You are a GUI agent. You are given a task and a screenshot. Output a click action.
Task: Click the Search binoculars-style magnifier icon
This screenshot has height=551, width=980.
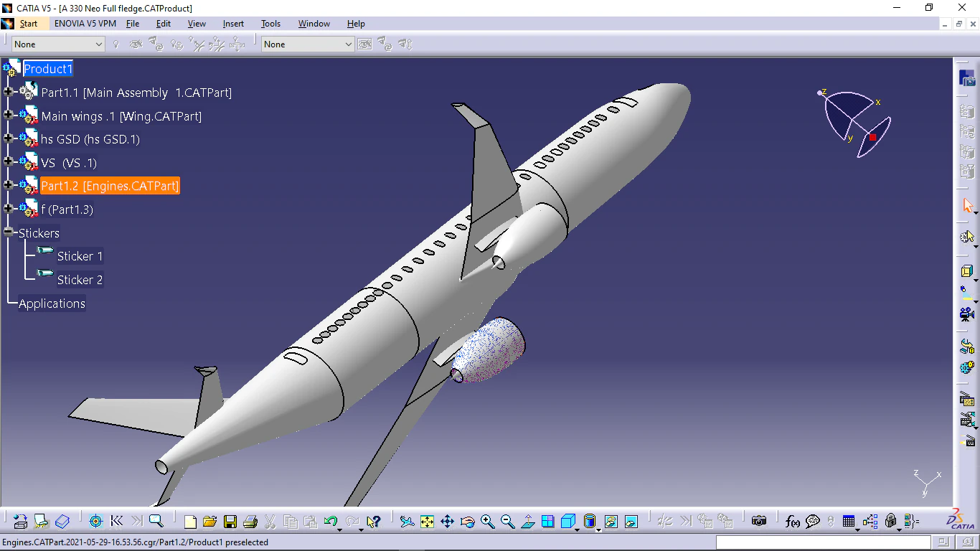point(156,522)
